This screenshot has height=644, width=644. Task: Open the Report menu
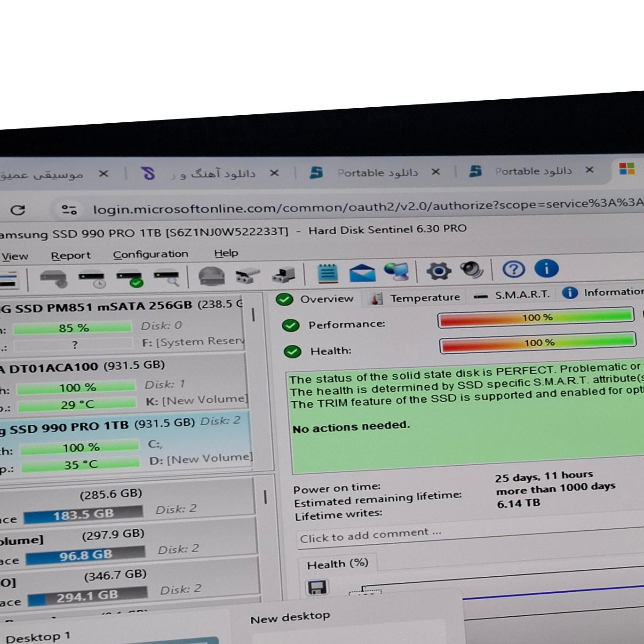71,255
